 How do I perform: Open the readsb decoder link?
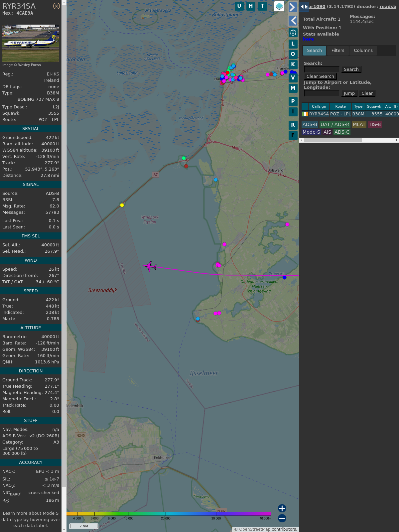coord(388,6)
